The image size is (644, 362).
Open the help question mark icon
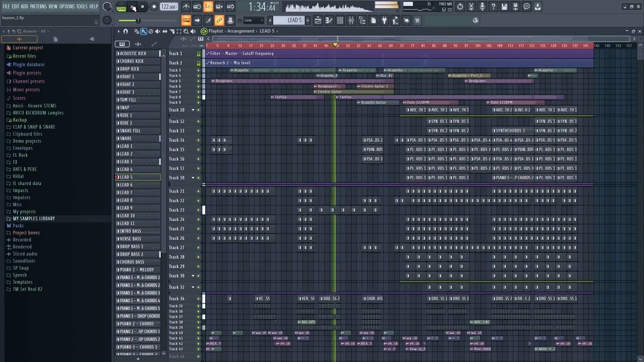click(493, 7)
